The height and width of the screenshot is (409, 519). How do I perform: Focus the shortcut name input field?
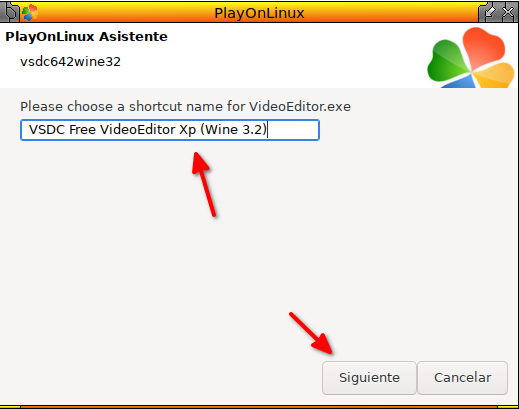pyautogui.click(x=170, y=130)
